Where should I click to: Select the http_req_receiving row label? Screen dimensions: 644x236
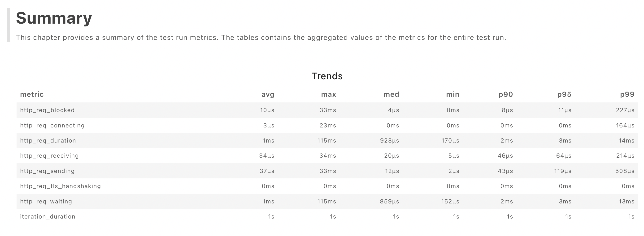point(49,156)
